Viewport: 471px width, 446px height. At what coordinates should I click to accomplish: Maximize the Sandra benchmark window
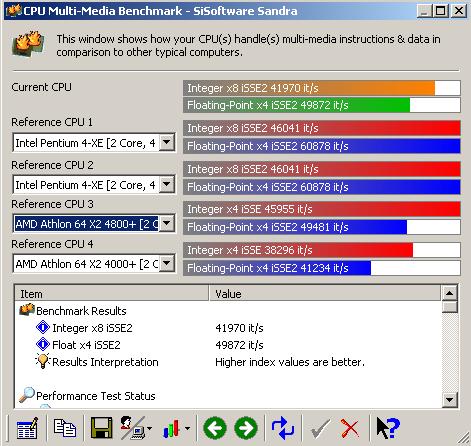point(440,11)
